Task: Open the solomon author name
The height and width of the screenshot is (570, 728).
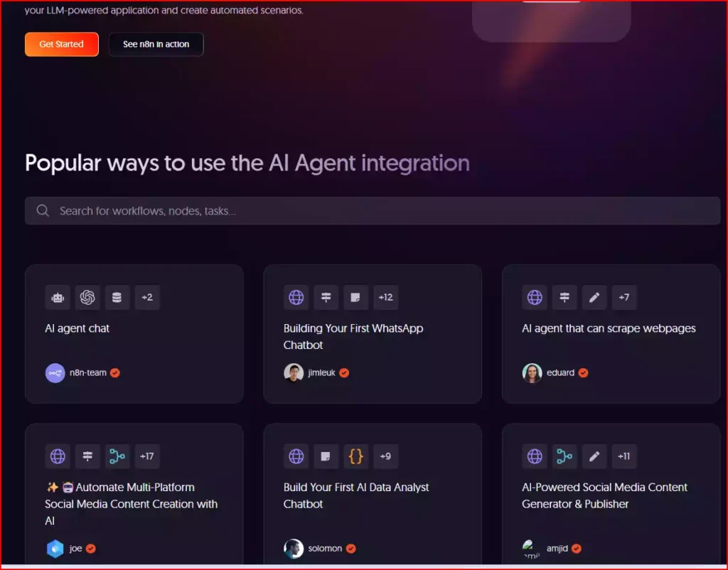Action: point(325,549)
